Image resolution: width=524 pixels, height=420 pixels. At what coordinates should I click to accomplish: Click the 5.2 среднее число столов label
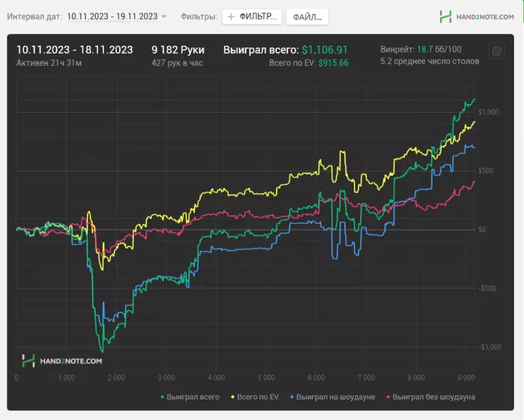coord(430,61)
